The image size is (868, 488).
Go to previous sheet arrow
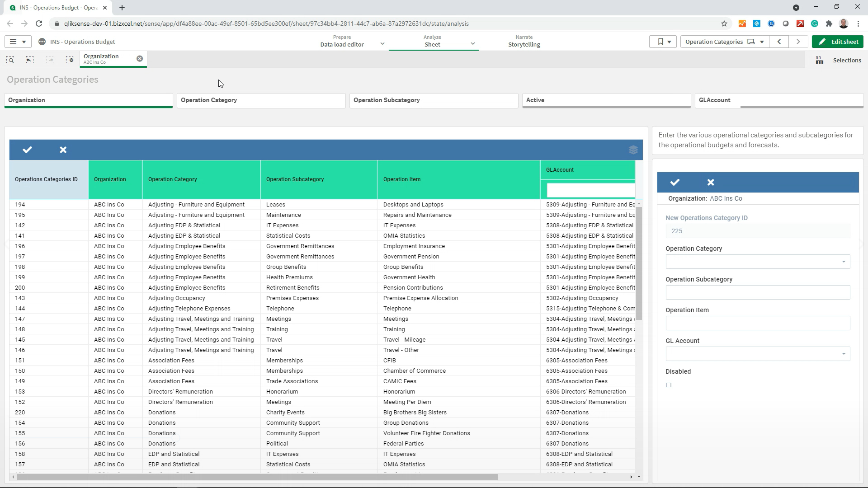(x=779, y=42)
